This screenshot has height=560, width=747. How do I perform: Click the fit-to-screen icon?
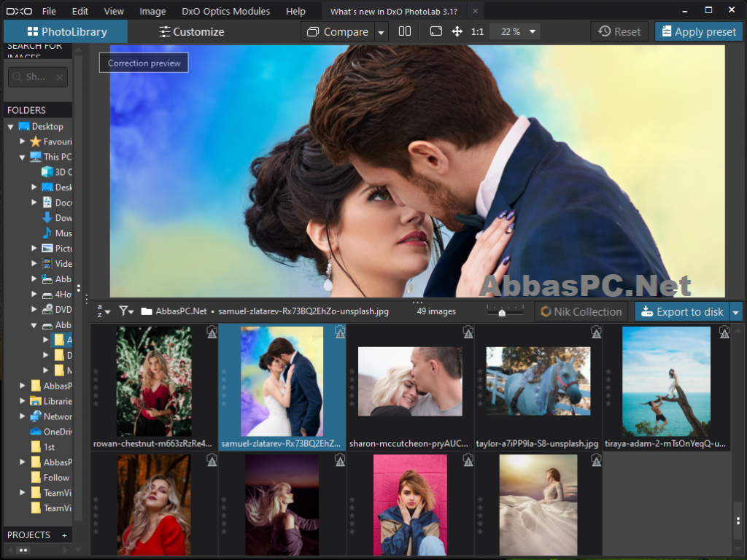(436, 31)
